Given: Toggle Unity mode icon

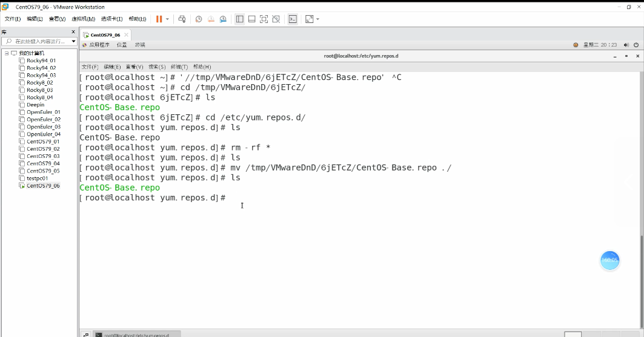Looking at the screenshot, I should click(x=276, y=19).
